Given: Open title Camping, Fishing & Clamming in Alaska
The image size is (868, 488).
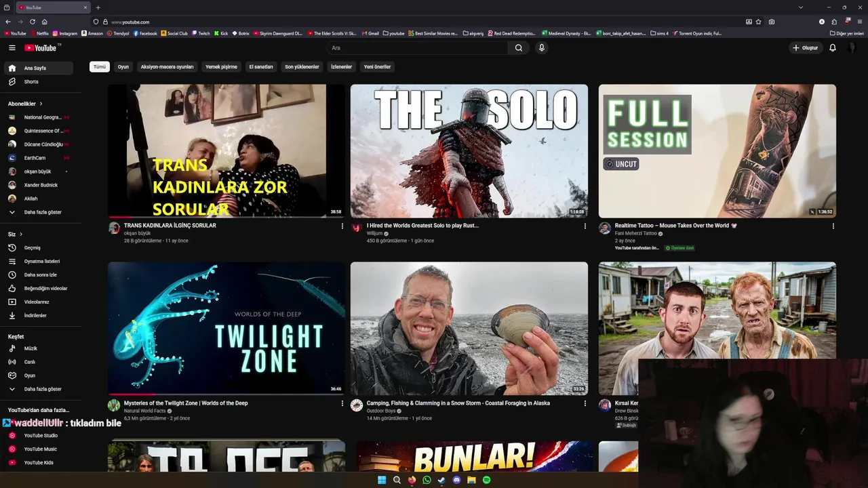Looking at the screenshot, I should click(x=458, y=403).
